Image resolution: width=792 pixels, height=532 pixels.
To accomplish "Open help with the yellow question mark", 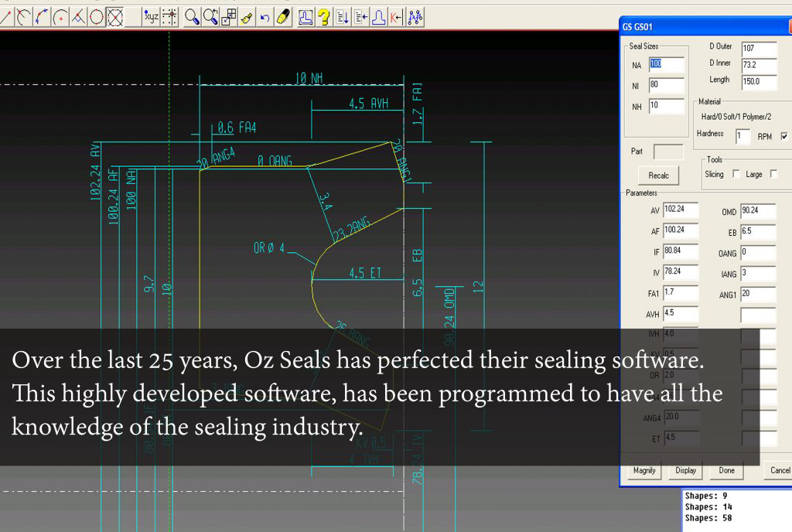I will (324, 17).
